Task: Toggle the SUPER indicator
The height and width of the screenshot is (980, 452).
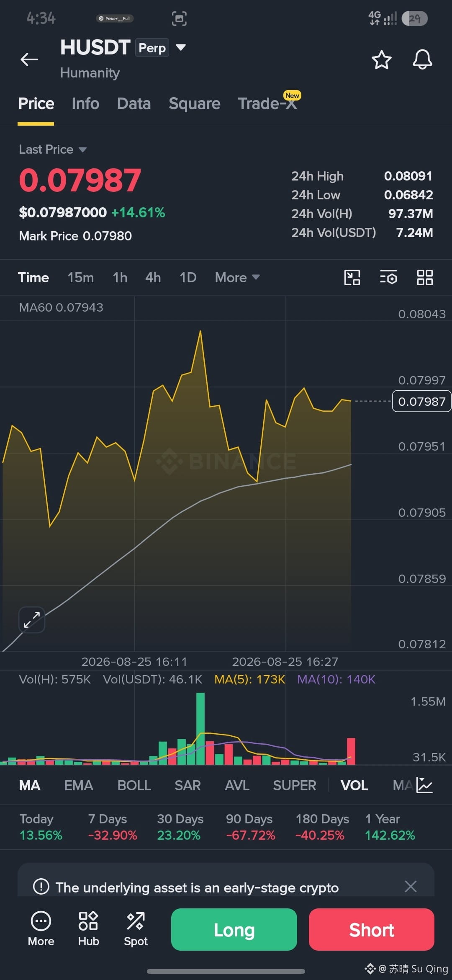Action: coord(295,785)
